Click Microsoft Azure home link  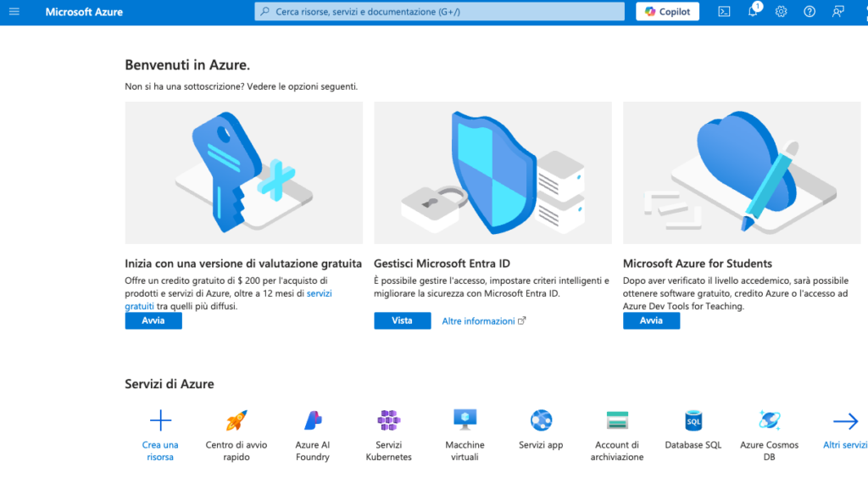click(x=84, y=11)
